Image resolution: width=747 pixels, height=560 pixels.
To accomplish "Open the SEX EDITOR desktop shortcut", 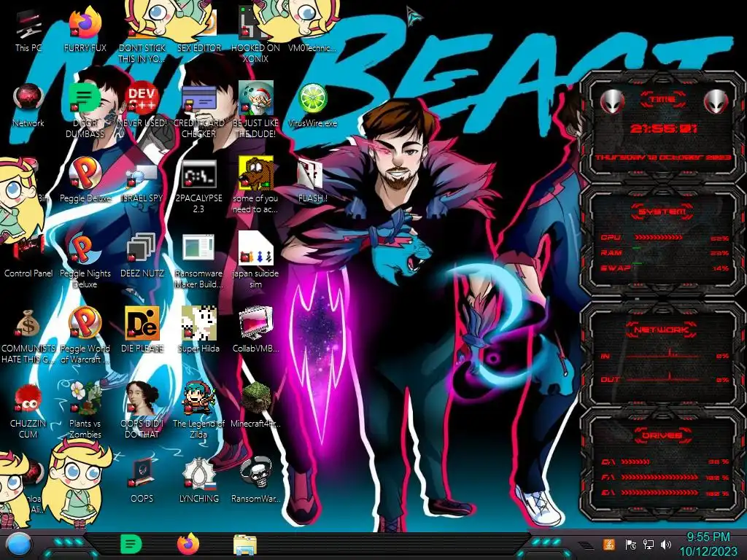I will tap(198, 31).
